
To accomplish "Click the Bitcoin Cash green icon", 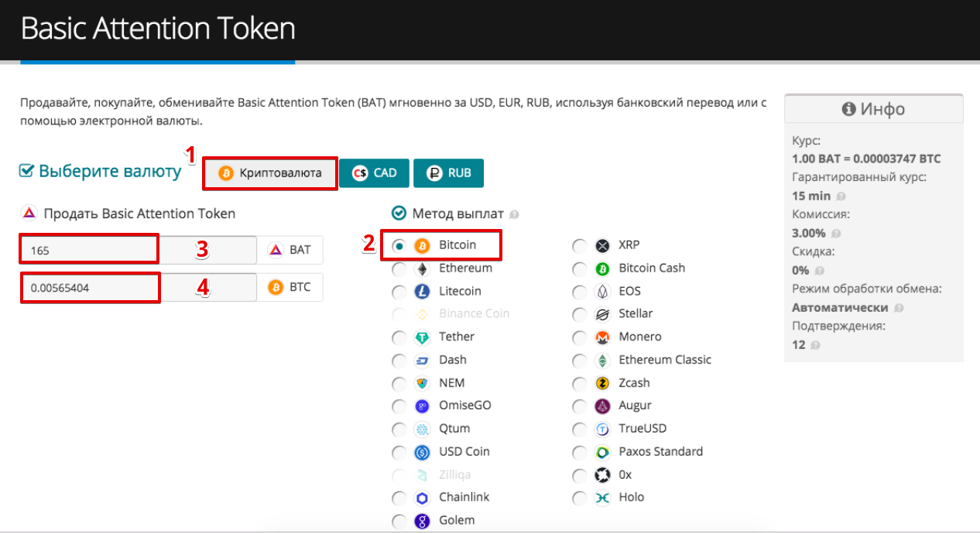I will (x=602, y=269).
